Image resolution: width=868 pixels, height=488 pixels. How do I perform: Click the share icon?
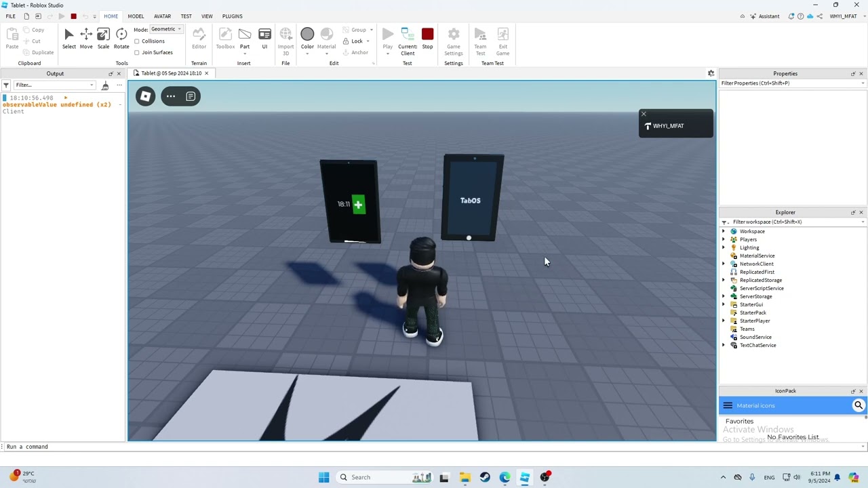819,16
